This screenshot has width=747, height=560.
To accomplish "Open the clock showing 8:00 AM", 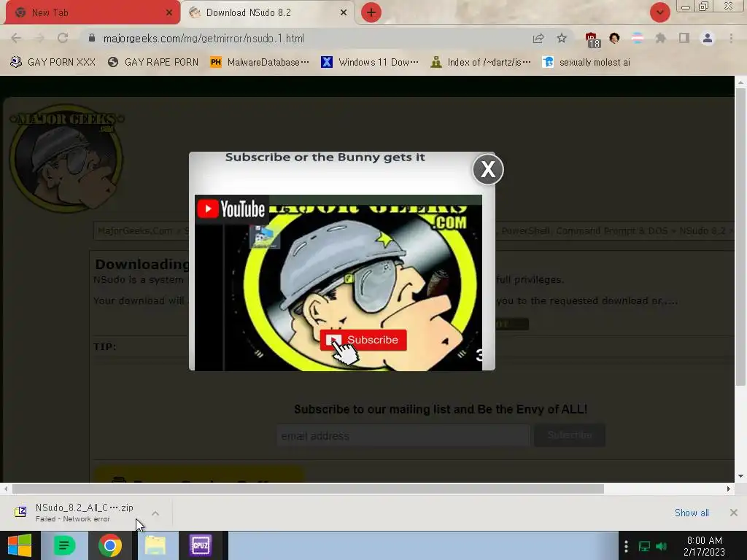I will 705,546.
